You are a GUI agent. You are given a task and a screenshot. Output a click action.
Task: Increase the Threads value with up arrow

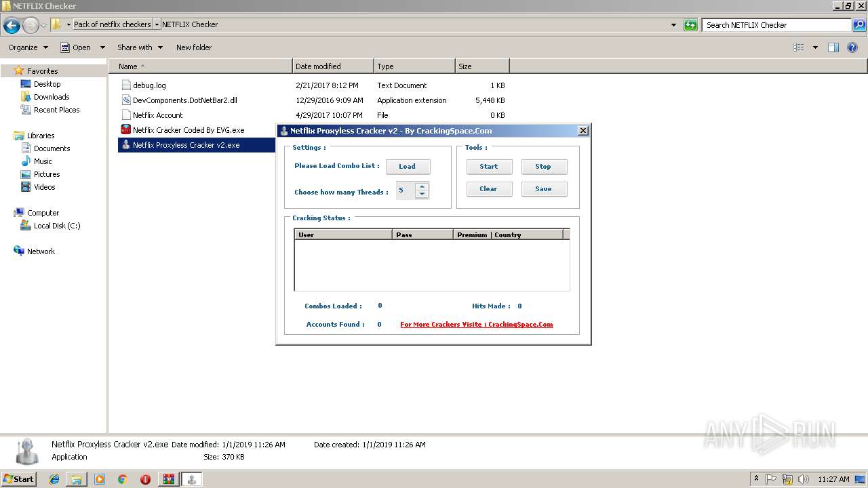point(422,186)
